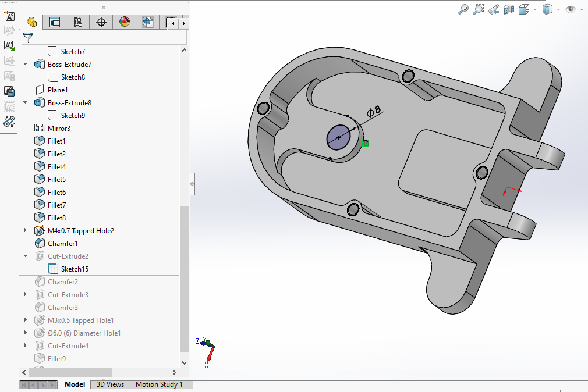Open the PropertyManager tab
Image resolution: width=588 pixels, height=392 pixels.
pyautogui.click(x=55, y=23)
